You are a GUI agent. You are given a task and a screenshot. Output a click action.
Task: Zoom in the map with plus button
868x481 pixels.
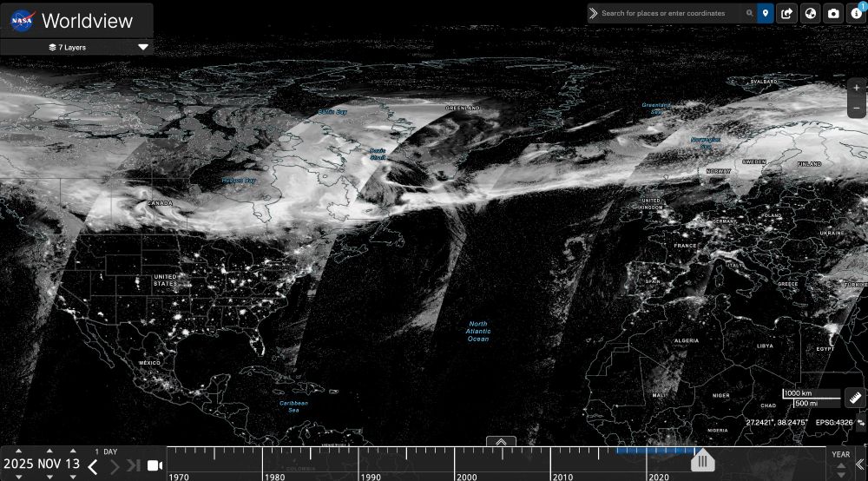[x=857, y=88]
